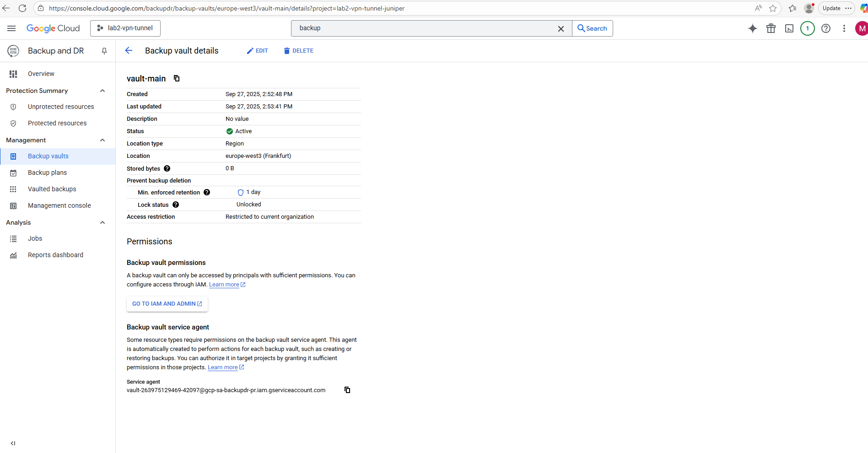
Task: Click Restricted to current organization value
Action: coord(270,217)
